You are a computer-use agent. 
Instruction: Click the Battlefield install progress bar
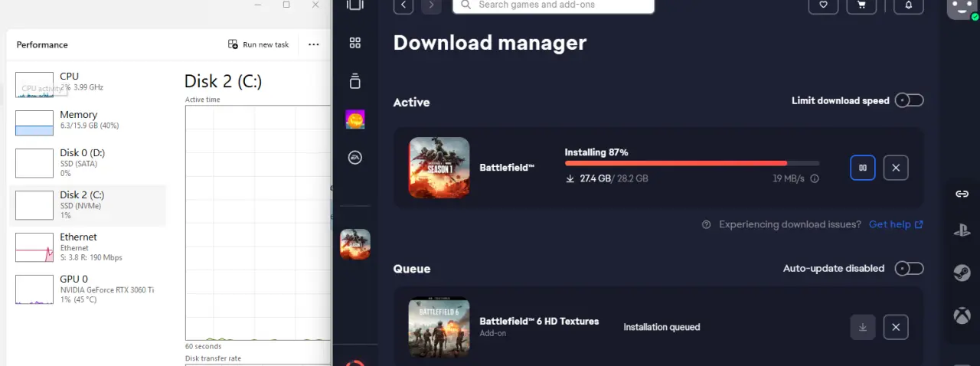click(x=692, y=163)
